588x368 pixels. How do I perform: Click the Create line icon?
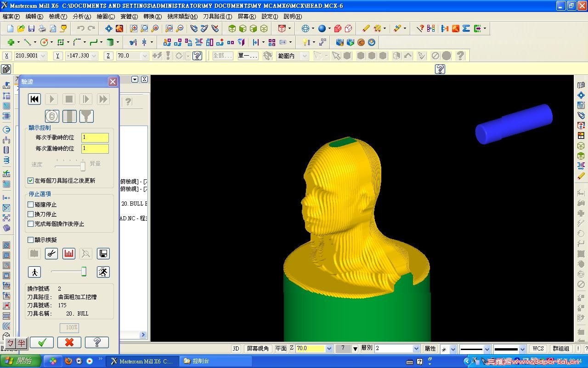27,42
